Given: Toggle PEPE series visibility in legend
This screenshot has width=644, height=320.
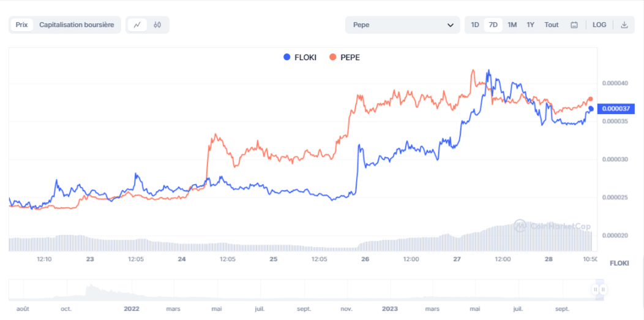Looking at the screenshot, I should pos(350,57).
